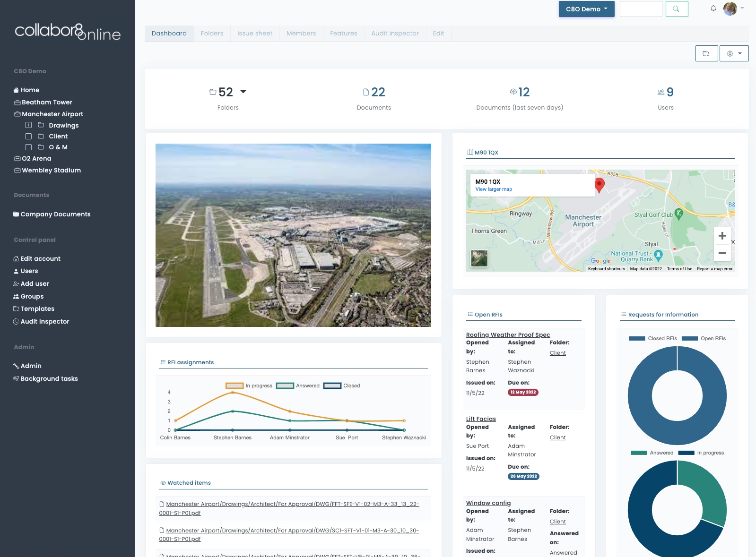756x557 pixels.
Task: Open the C8O Demo project dropdown
Action: coord(586,9)
